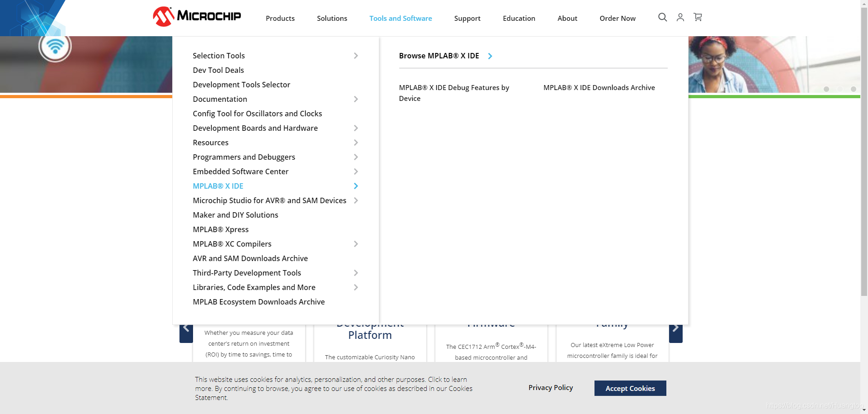Open the Tools and Software menu
Screen dimensions: 868x414
[401, 18]
